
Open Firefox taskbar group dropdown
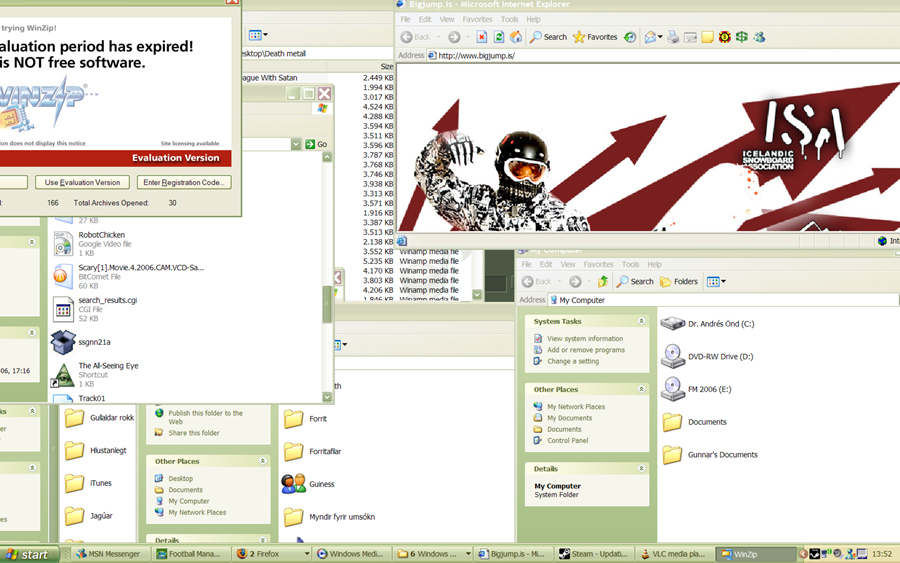(307, 554)
